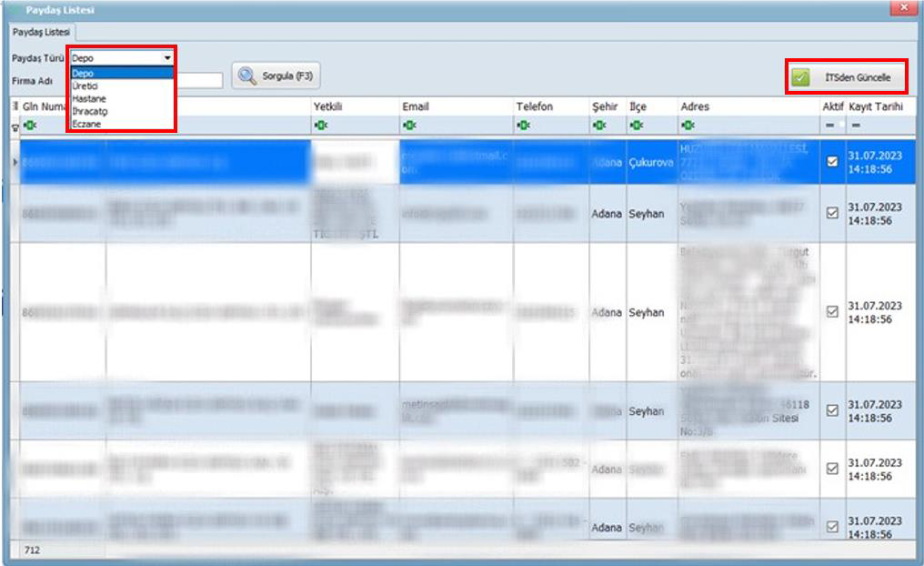The image size is (924, 566).
Task: Click the filter icon under İlçe column
Action: 635,125
